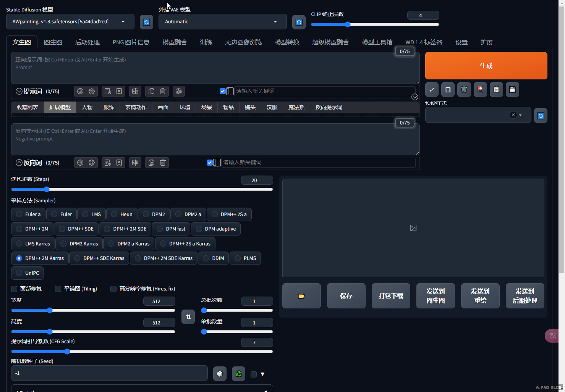The height and width of the screenshot is (392, 565).
Task: Open the 人物 prompt category tab
Action: [x=87, y=108]
